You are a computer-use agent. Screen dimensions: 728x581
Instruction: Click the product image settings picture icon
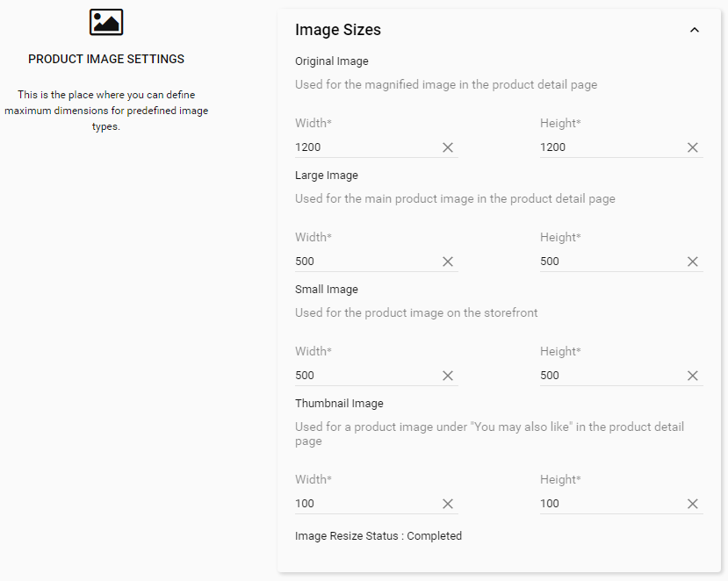coord(106,22)
